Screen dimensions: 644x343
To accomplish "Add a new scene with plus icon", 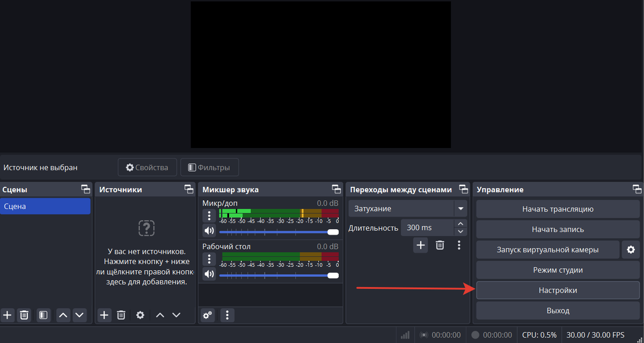I will (x=8, y=315).
